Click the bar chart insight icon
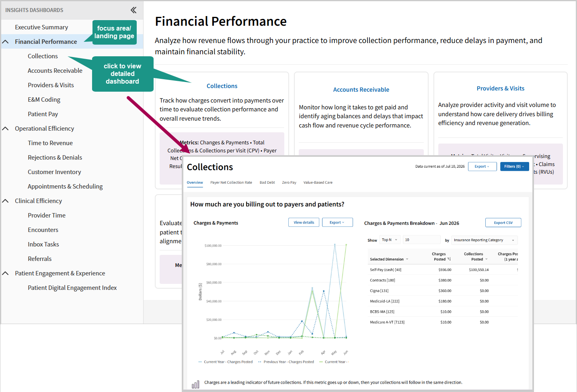This screenshot has width=577, height=392. pyautogui.click(x=195, y=385)
